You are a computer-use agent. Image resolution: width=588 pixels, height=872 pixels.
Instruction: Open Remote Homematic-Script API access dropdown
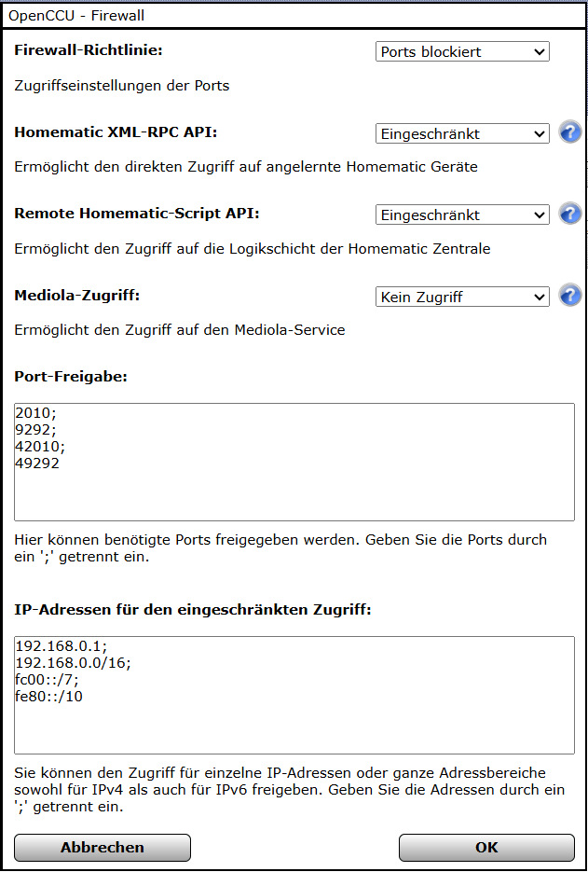(x=462, y=215)
